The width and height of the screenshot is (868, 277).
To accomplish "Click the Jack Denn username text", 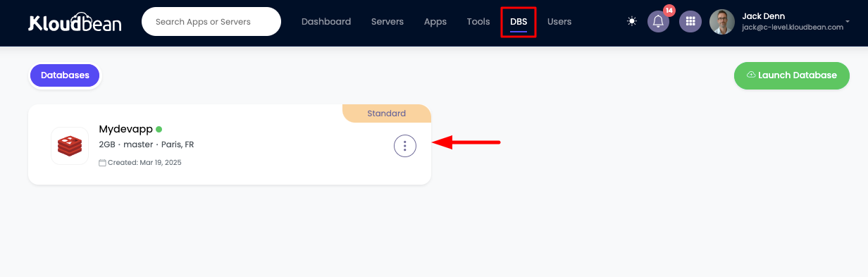I will pos(764,16).
